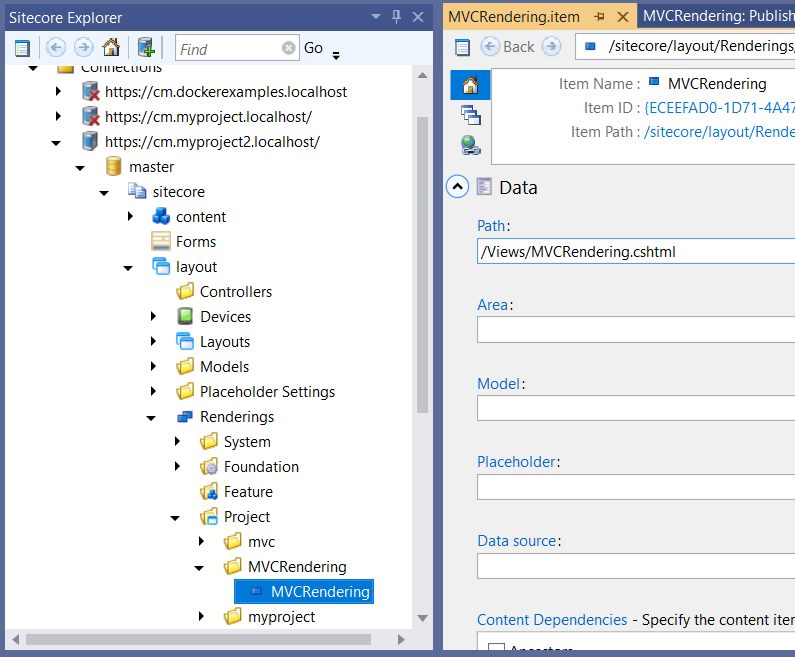Collapse the Project folder

pyautogui.click(x=175, y=518)
